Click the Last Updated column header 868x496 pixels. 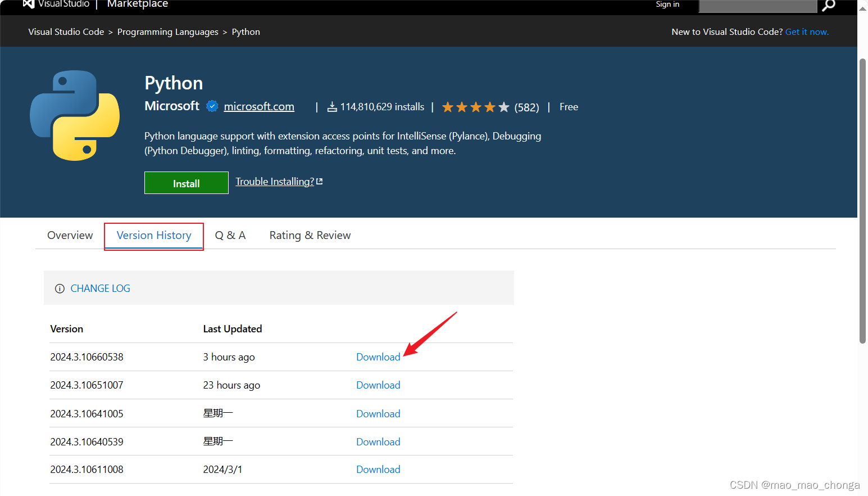(x=233, y=329)
